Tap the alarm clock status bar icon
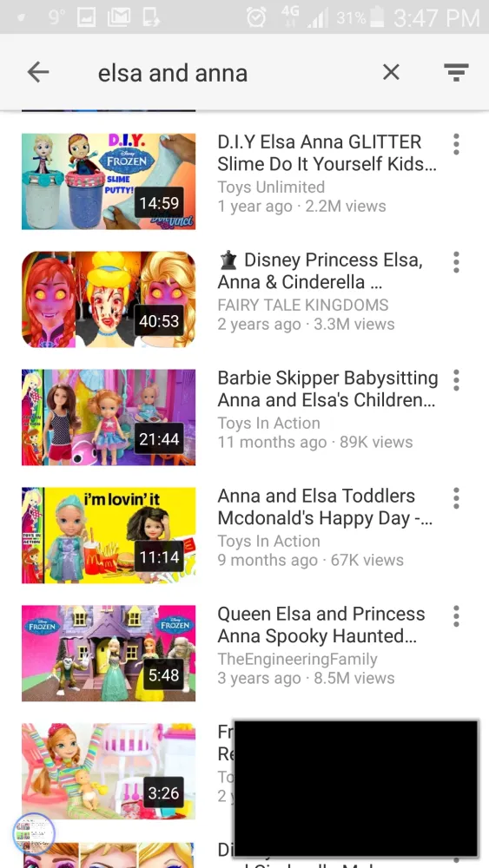Screen dimensions: 489x868 pos(256,17)
